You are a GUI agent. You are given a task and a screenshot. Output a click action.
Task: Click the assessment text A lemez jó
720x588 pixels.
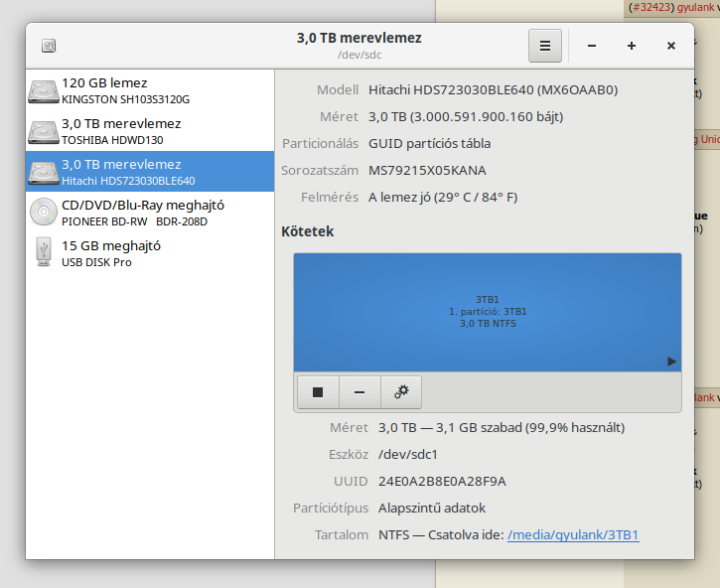(399, 197)
